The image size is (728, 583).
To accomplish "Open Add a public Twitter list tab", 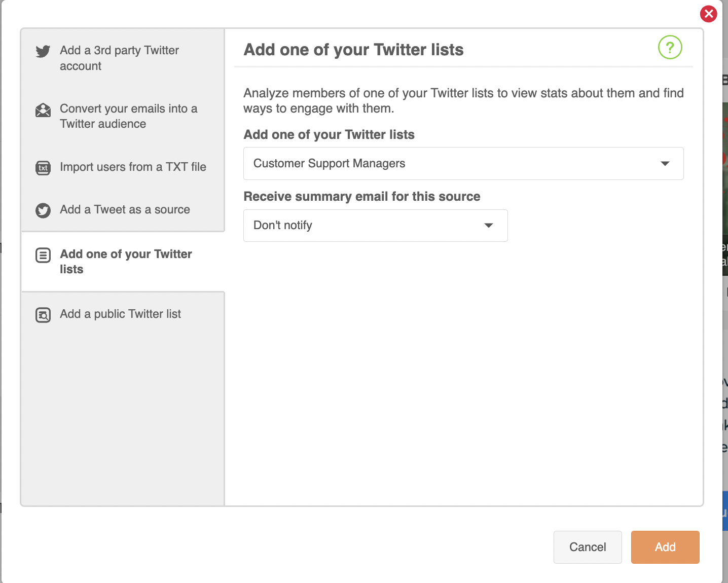I will [x=123, y=314].
